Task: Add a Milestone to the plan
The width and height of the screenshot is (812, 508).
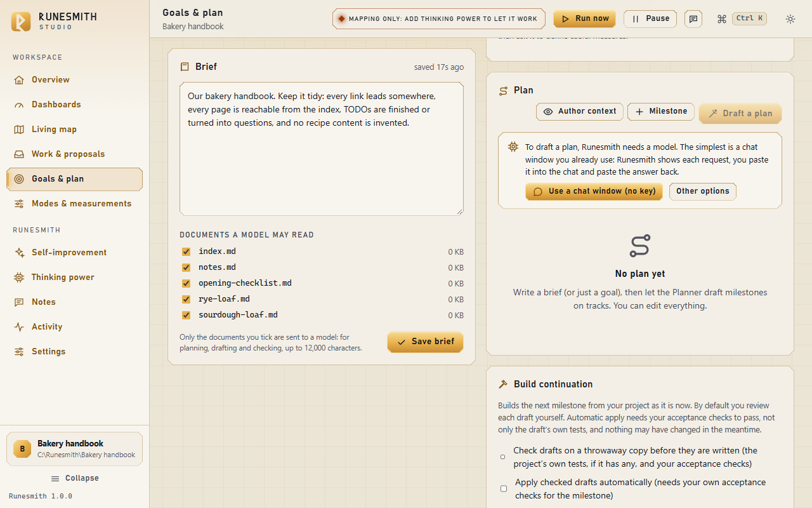Action: (x=661, y=112)
